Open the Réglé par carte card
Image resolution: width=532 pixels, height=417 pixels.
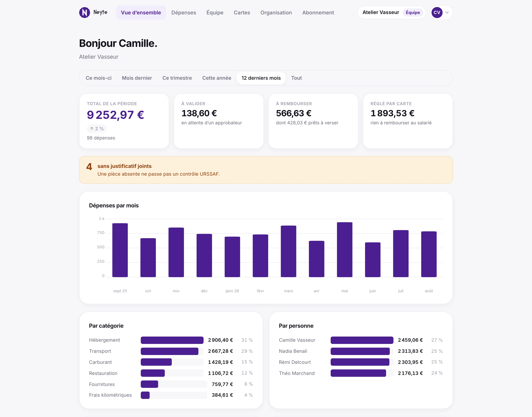pyautogui.click(x=408, y=121)
